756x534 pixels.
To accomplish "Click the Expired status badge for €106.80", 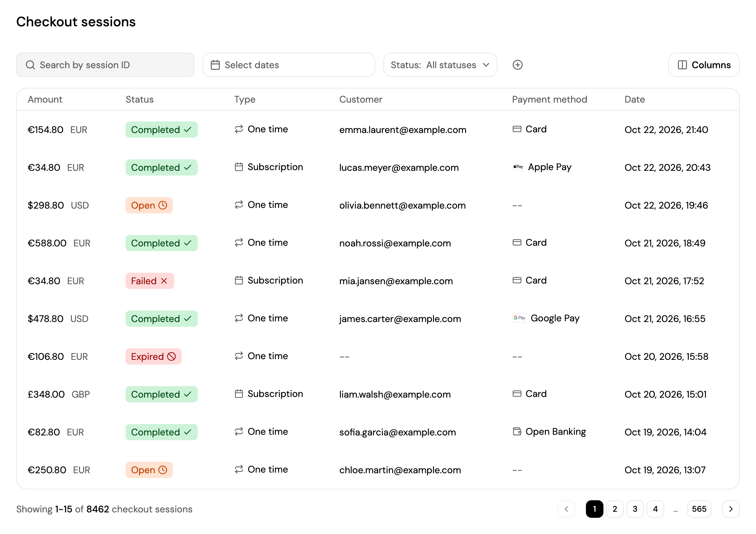I will [x=154, y=356].
